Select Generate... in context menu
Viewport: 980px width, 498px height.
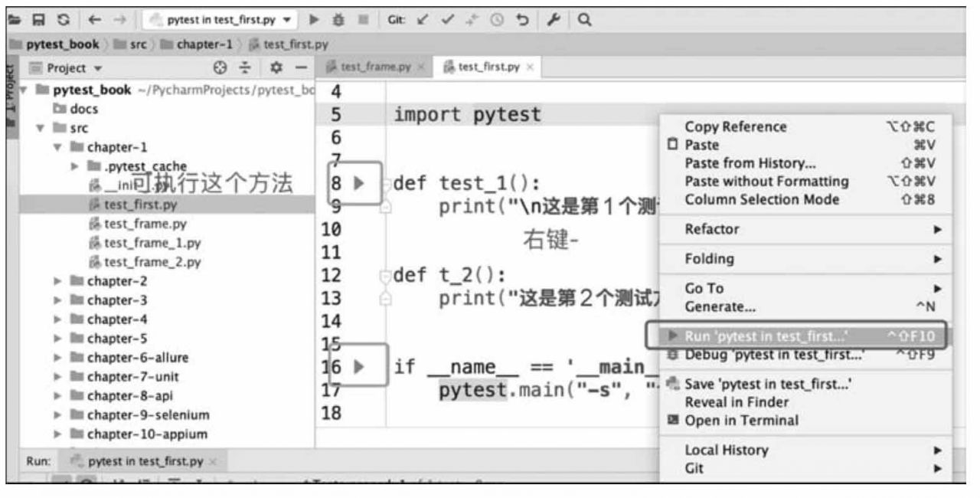[x=805, y=307]
